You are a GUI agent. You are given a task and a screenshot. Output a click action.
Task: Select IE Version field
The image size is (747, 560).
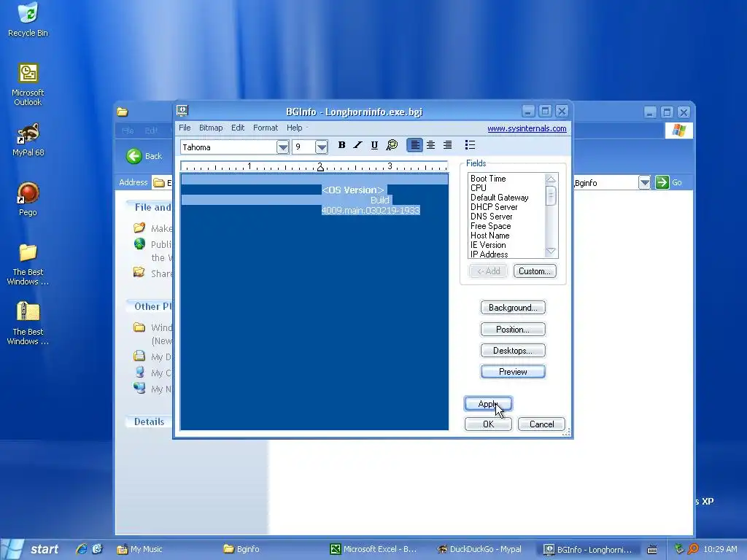pos(488,245)
